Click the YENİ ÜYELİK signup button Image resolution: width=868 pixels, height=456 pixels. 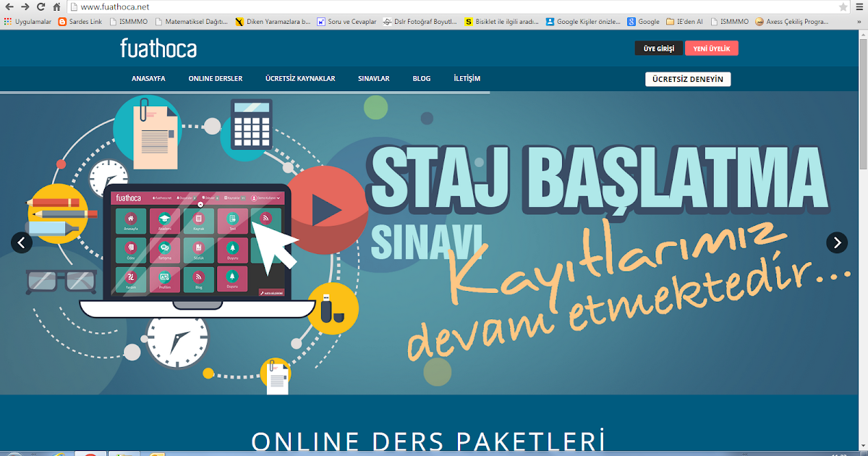pyautogui.click(x=712, y=48)
